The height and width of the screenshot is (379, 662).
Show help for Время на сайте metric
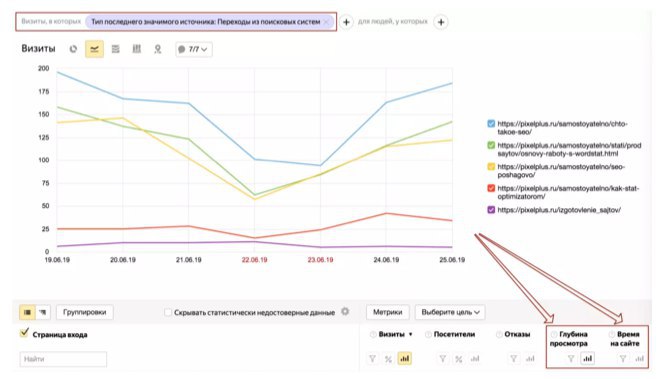tap(611, 334)
